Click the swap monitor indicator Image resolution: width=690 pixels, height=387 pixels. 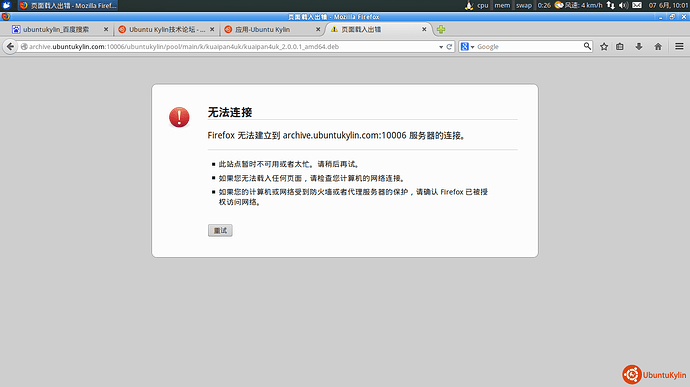524,5
